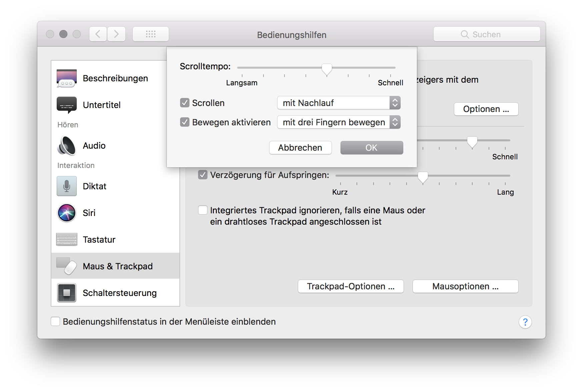583x392 pixels.
Task: Click the Diktat microphone icon
Action: tap(66, 186)
